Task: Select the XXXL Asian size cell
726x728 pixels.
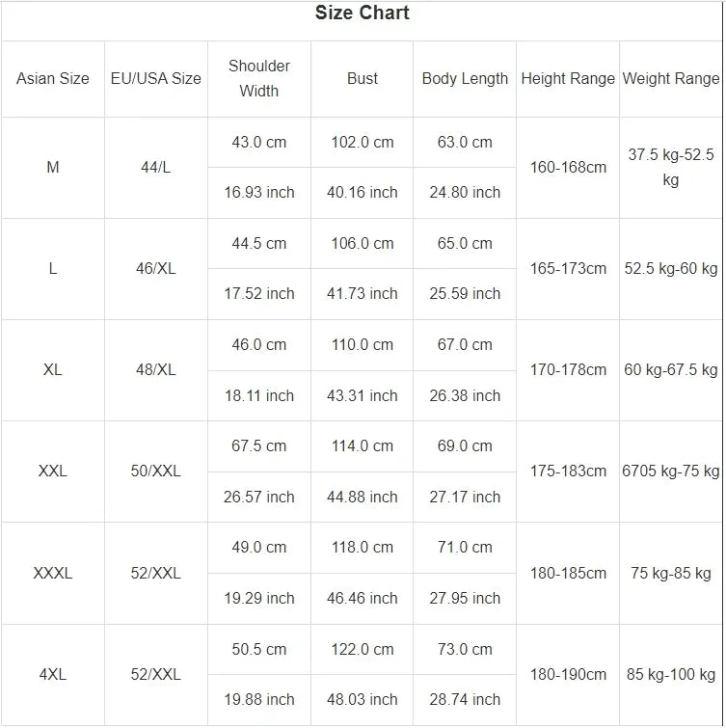Action: point(53,574)
